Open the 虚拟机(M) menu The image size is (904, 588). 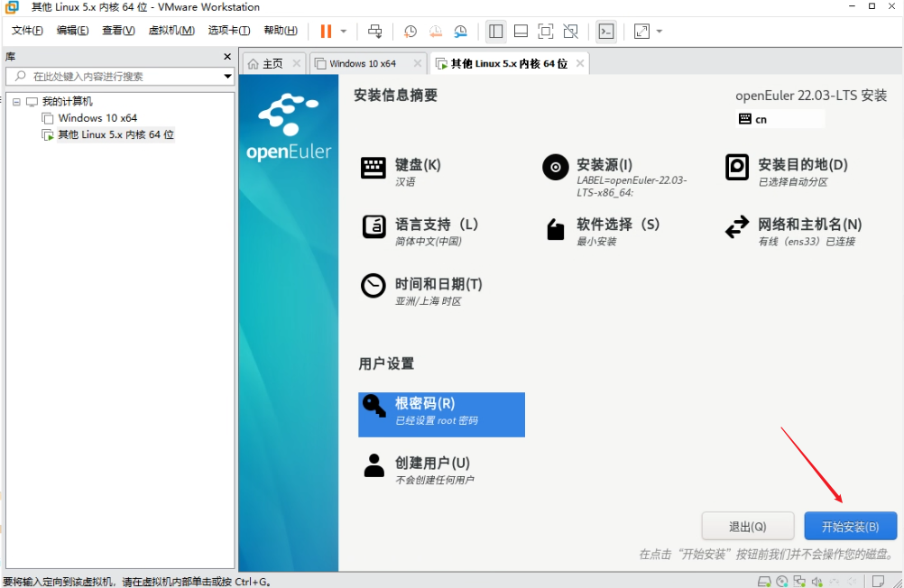coord(171,31)
